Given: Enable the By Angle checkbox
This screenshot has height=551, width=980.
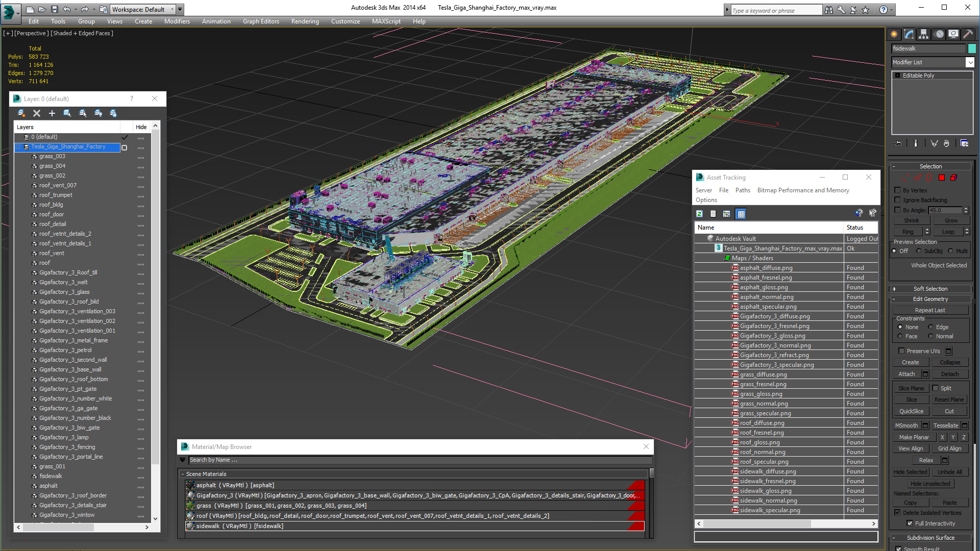Looking at the screenshot, I should [x=898, y=210].
